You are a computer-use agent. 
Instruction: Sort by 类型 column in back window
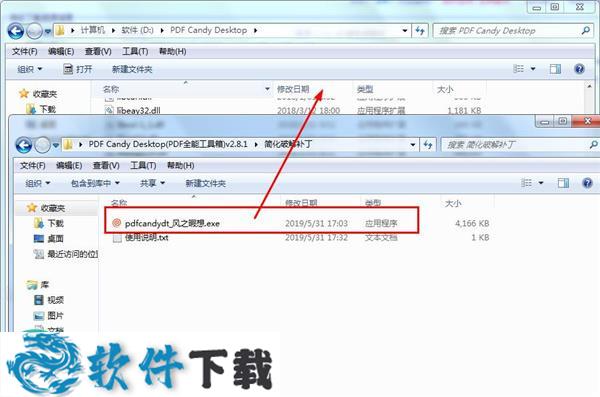click(x=365, y=89)
